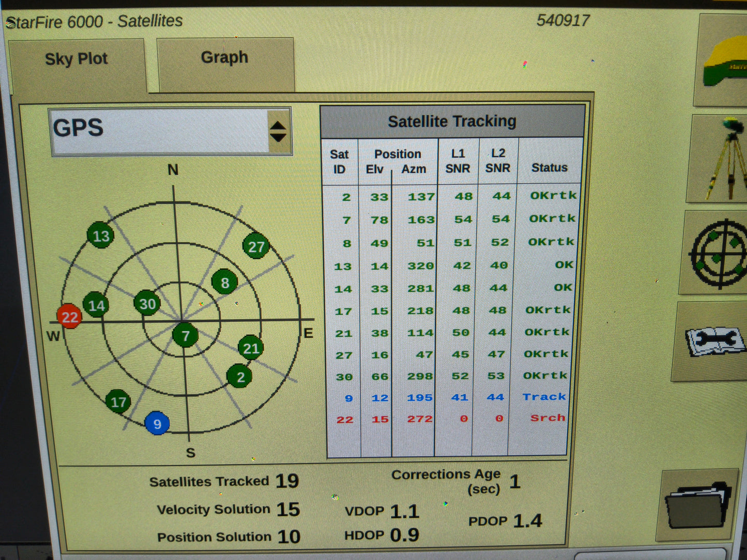Click the Azm column header
747x560 pixels.
pyautogui.click(x=414, y=168)
